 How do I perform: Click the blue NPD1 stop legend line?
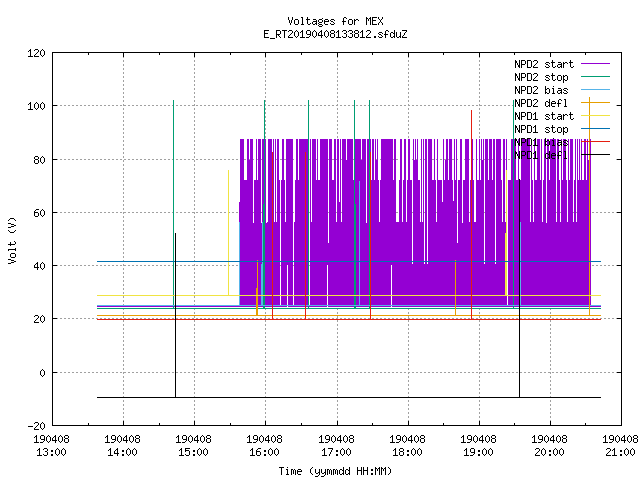point(596,129)
